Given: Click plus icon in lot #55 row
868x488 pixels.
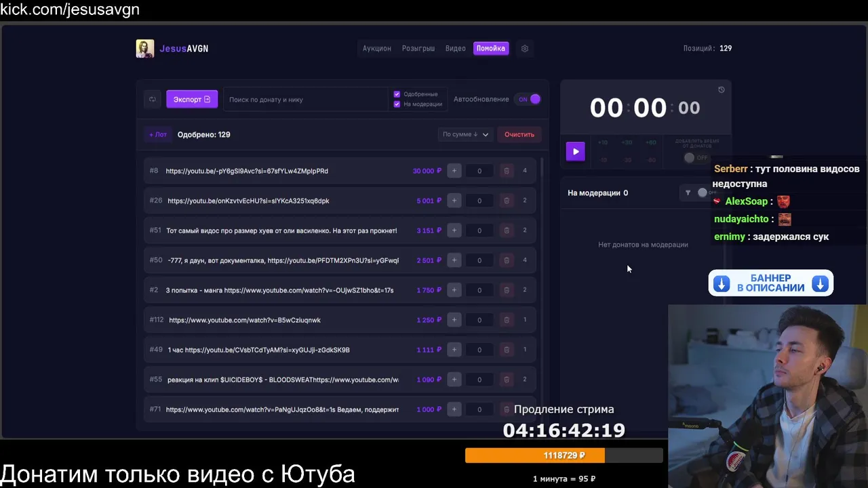Looking at the screenshot, I should (x=454, y=380).
